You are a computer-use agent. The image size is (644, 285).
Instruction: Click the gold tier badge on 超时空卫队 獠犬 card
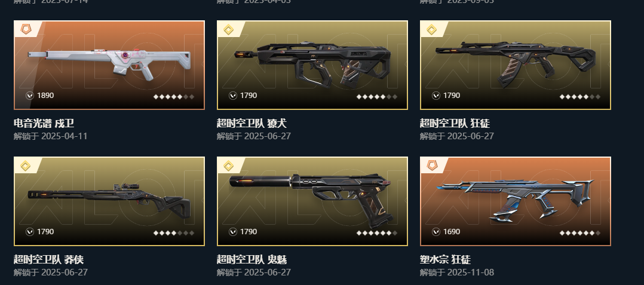pyautogui.click(x=228, y=29)
